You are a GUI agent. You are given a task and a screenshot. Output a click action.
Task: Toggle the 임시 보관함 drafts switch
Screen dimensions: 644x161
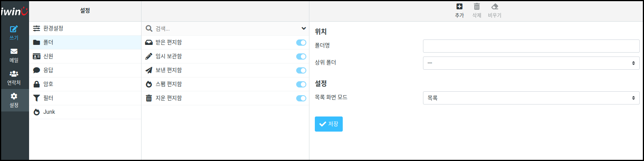301,57
